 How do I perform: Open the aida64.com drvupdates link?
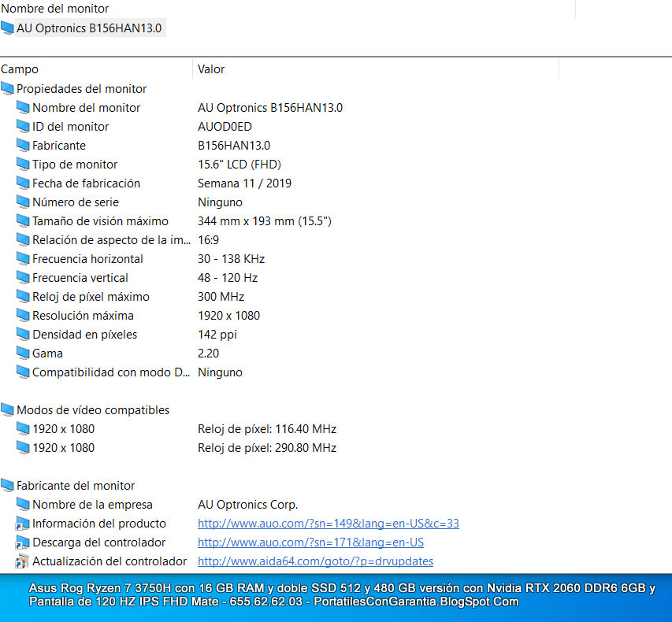tap(315, 561)
